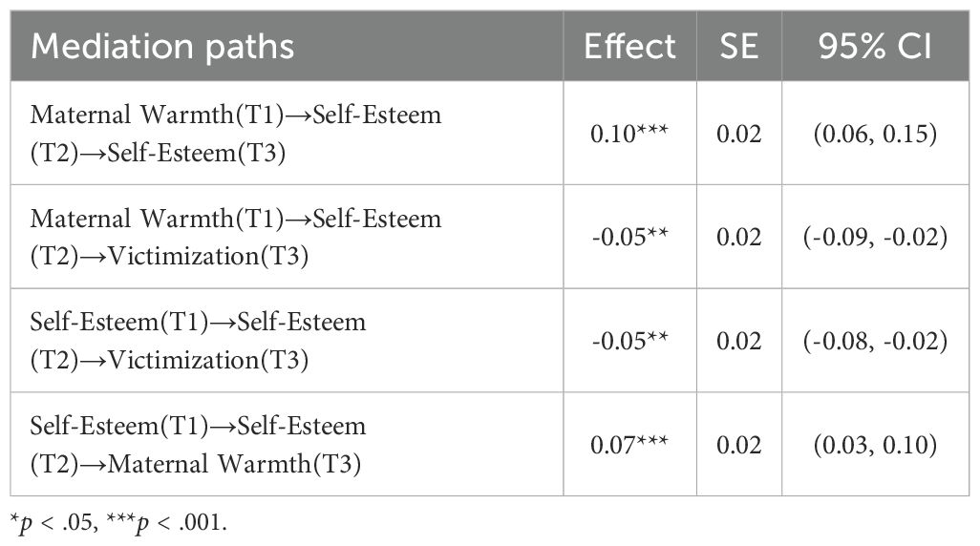The image size is (980, 546).
Task: Click the effect value 0.10***
Action: pos(631,134)
